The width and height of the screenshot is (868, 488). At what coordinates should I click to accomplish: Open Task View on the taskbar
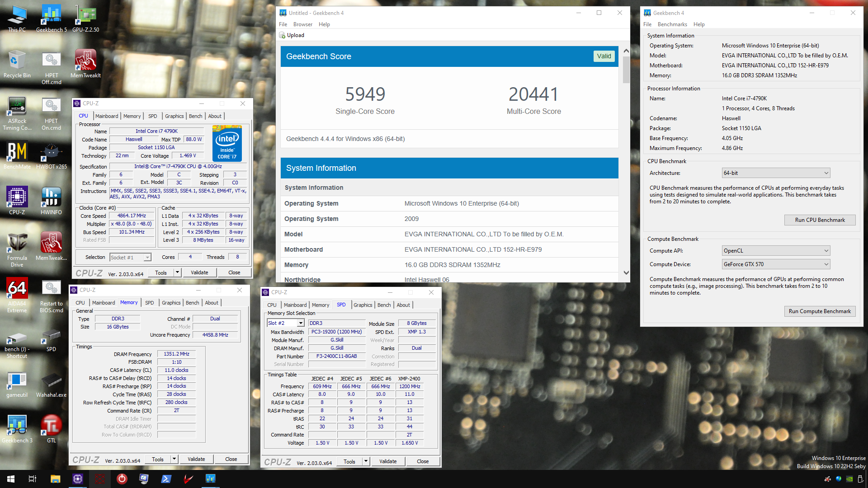[33, 479]
